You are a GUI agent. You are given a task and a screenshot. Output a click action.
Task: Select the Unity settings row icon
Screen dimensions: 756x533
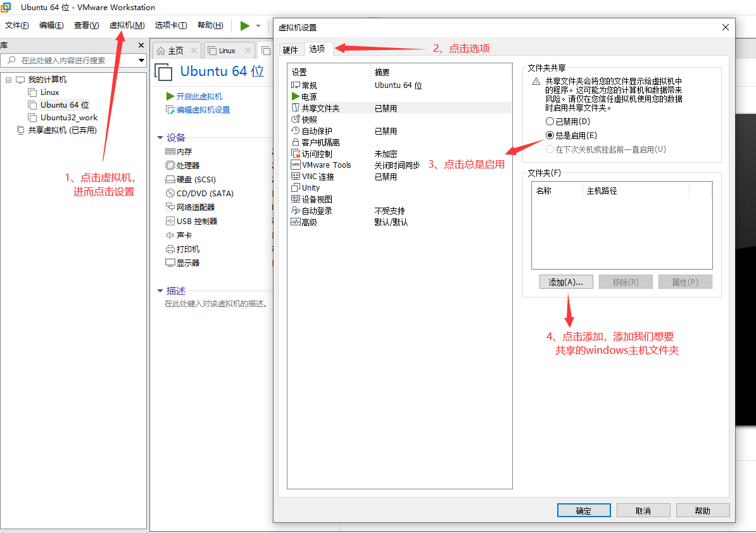pos(296,187)
